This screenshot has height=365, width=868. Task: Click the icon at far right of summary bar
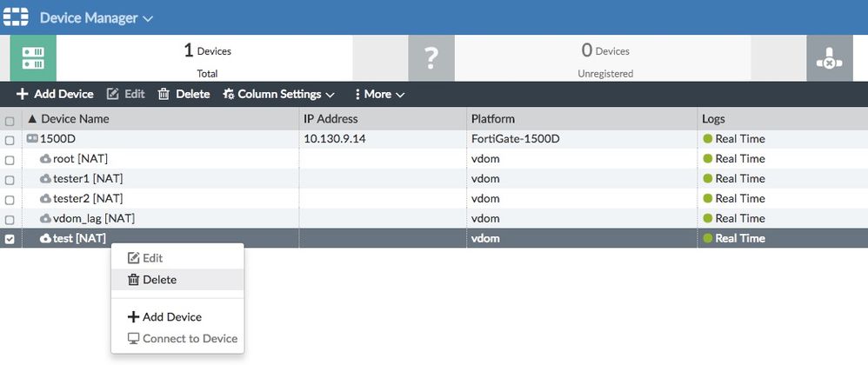coord(828,59)
